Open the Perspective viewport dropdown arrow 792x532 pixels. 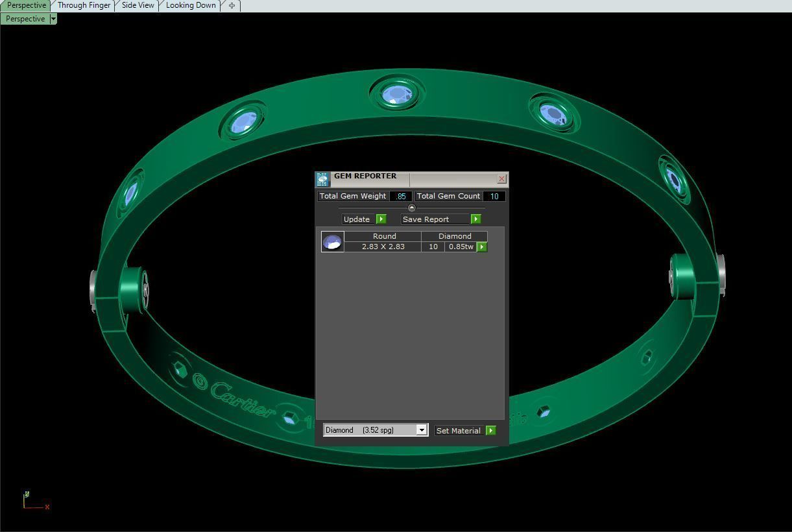click(x=53, y=19)
